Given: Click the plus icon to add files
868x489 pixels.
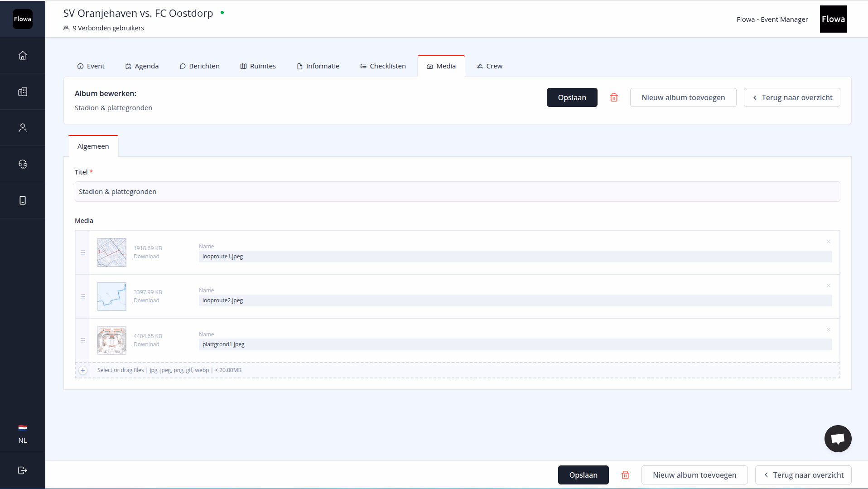Looking at the screenshot, I should 83,370.
